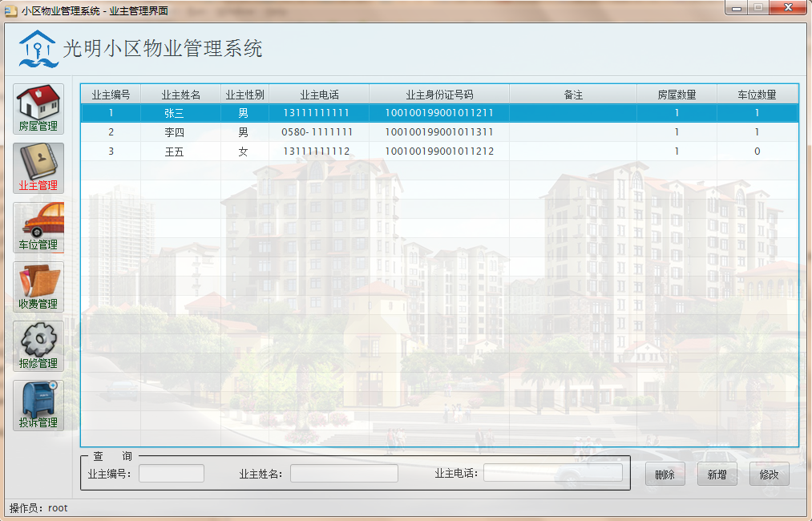Sort by 业主身份证号码 column header
The height and width of the screenshot is (521, 812).
point(439,95)
